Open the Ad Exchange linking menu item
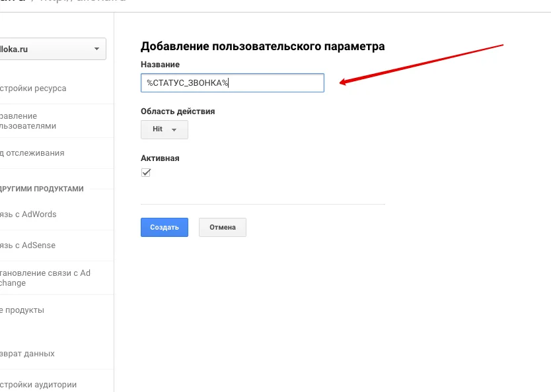Image resolution: width=551 pixels, height=392 pixels. coord(45,278)
